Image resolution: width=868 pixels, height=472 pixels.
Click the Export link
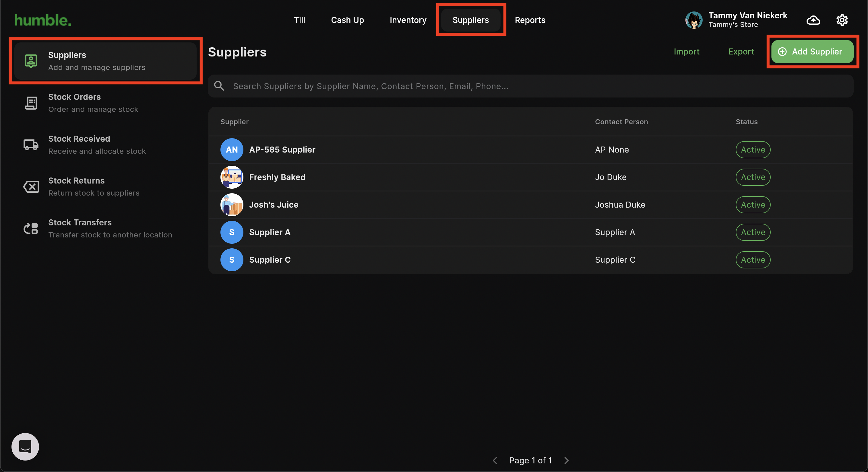741,52
